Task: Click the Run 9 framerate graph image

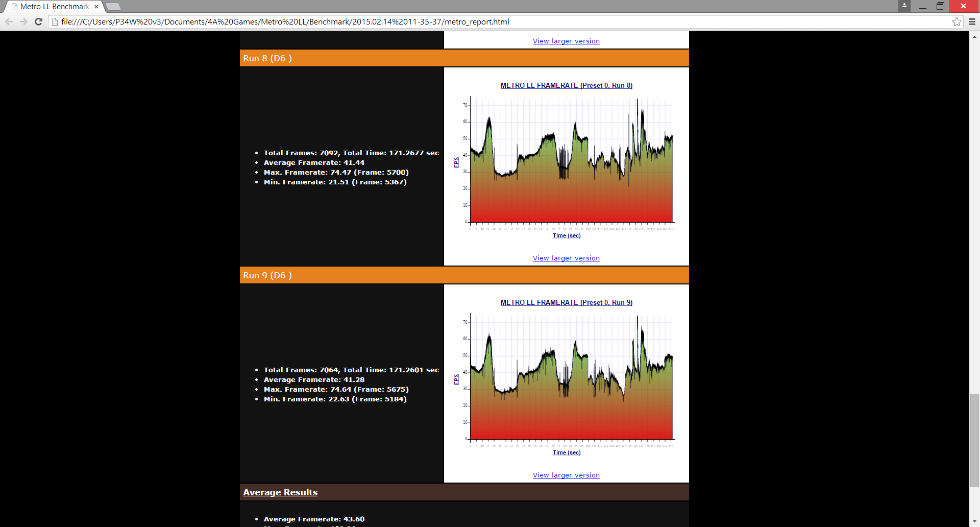Action: [567, 378]
